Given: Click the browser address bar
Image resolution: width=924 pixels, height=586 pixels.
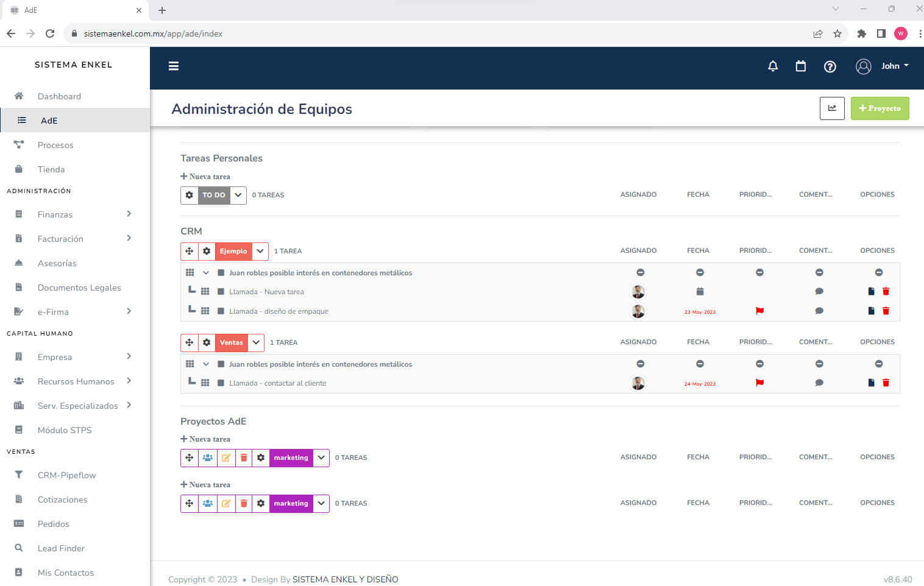Looking at the screenshot, I should (244, 34).
